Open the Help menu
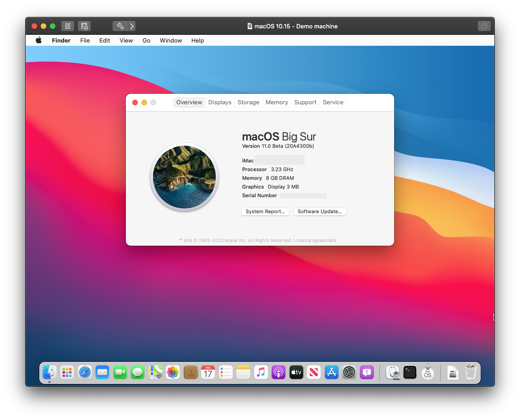 [197, 40]
